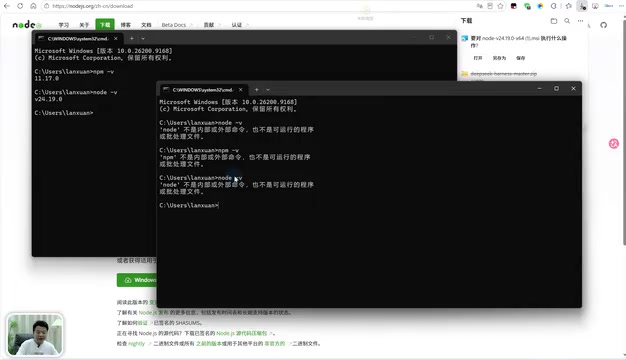
Task: Click the v24.19.0 output in back cmd window
Action: tap(48, 99)
